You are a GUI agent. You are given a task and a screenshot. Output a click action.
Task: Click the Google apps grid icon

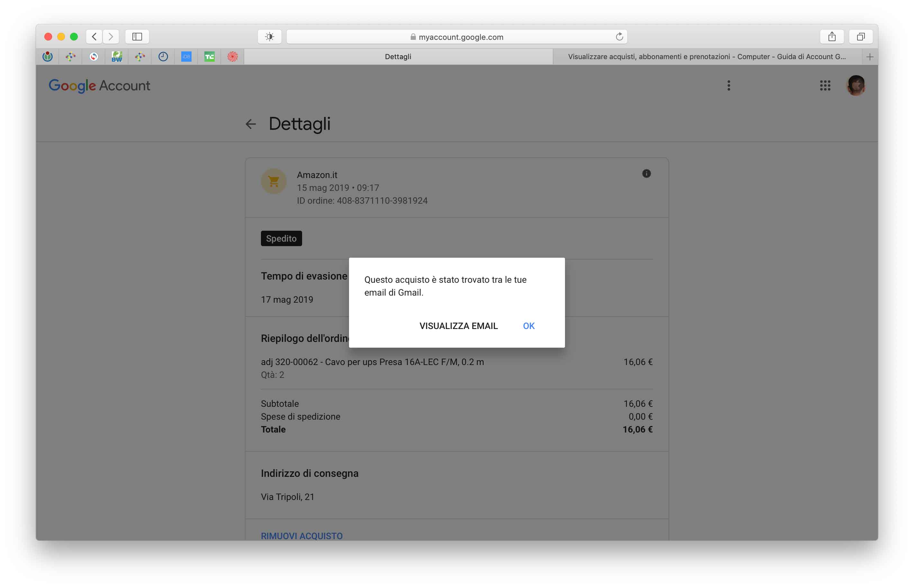[825, 85]
